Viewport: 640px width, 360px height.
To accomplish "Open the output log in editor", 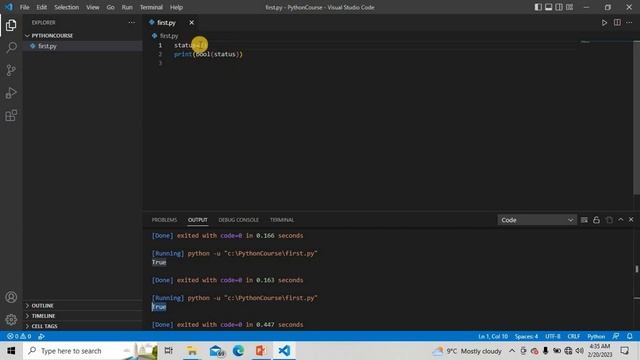I will [609, 220].
